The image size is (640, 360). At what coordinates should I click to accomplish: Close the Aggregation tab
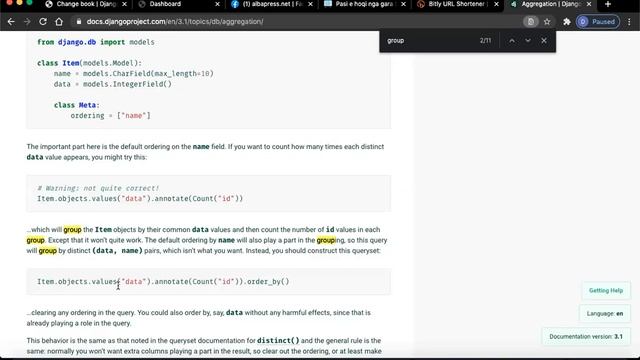tap(589, 4)
